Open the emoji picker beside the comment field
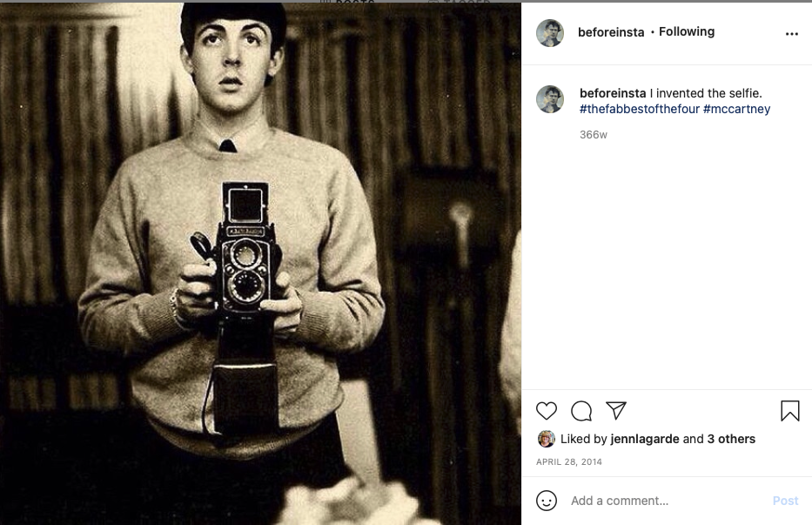 coord(547,501)
